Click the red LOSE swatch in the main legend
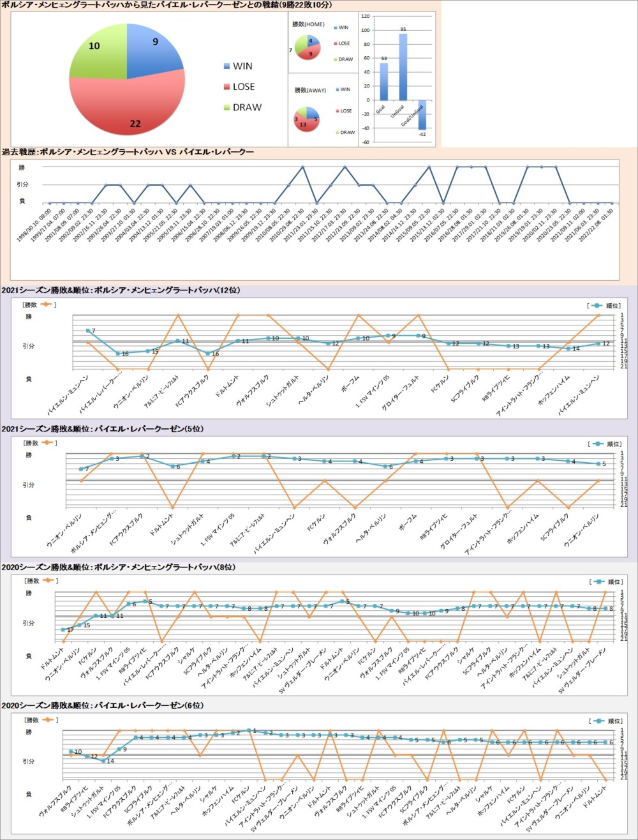638x840 pixels. (228, 87)
